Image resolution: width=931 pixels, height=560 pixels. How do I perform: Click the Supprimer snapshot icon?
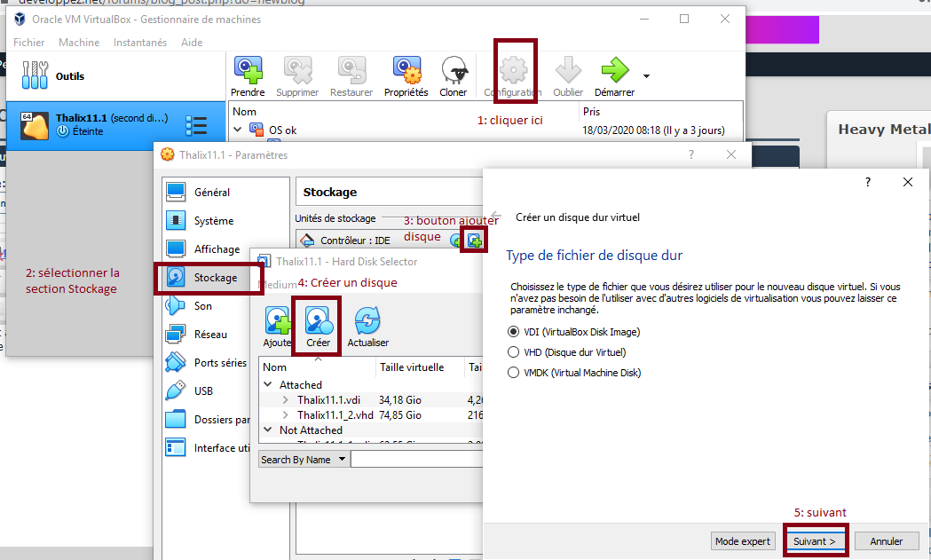pos(297,70)
